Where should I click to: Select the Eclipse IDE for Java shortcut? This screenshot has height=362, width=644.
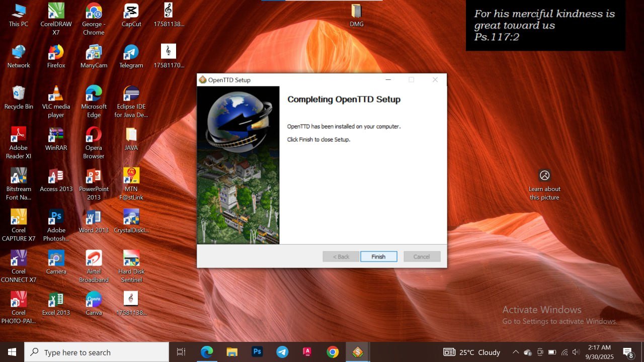[131, 102]
